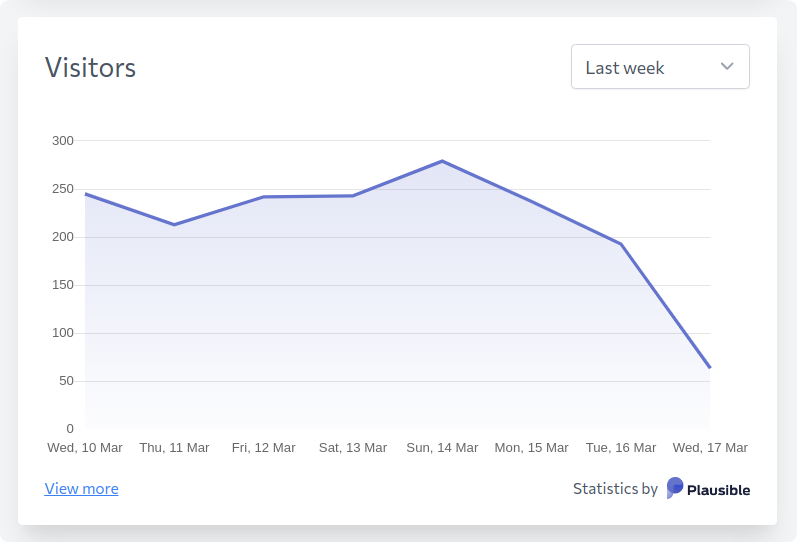Select the Wed, 17 Mar lowest data point

pos(710,367)
